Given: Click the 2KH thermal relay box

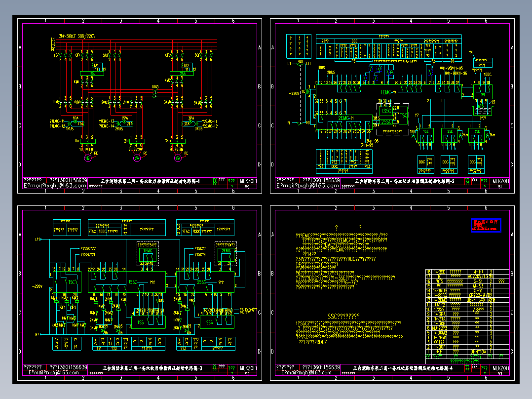Looking at the screenshot, I should 137,141.
